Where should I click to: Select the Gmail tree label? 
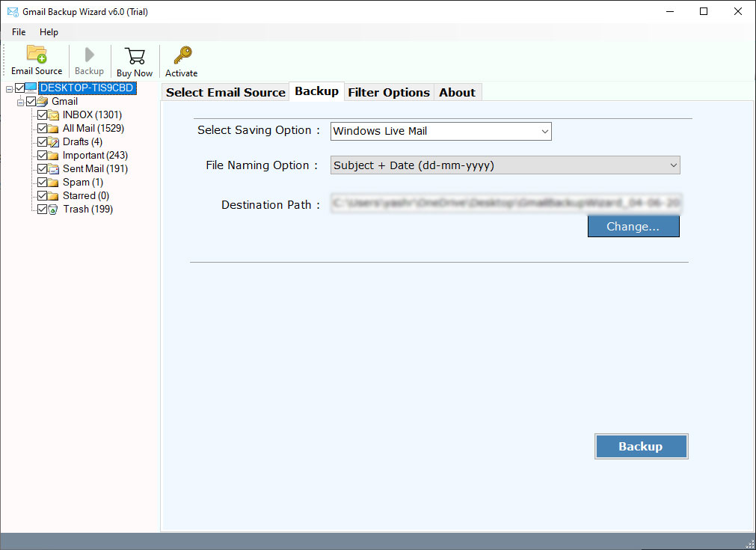(x=64, y=101)
